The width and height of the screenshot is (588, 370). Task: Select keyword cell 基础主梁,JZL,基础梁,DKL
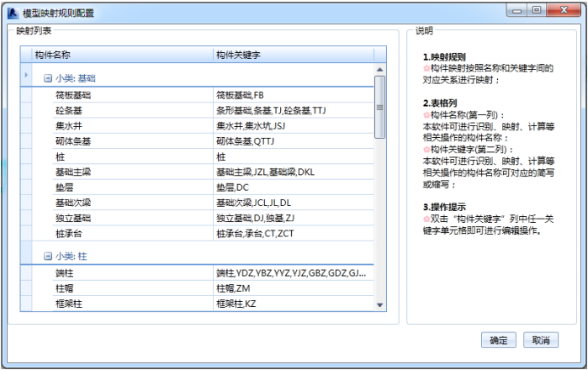tap(294, 172)
